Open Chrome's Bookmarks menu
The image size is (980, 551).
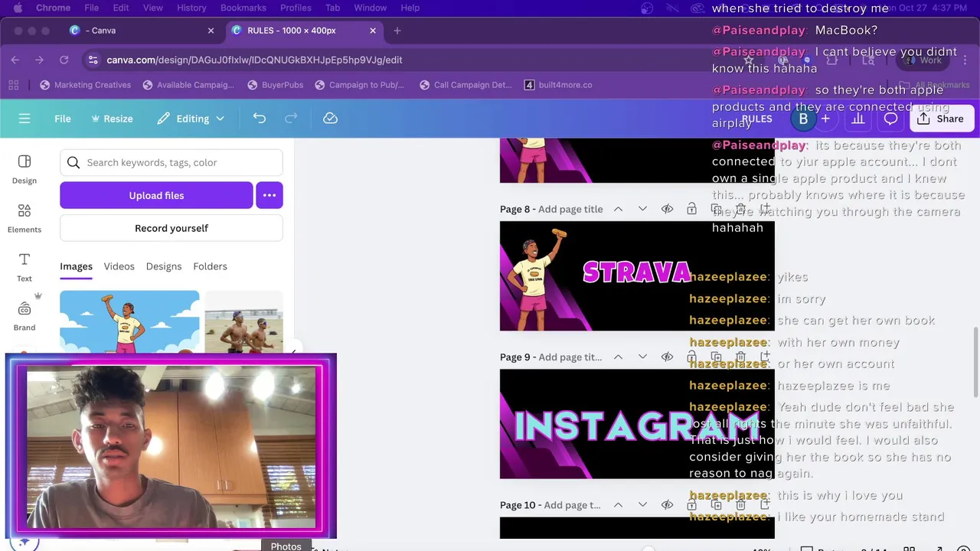point(243,8)
